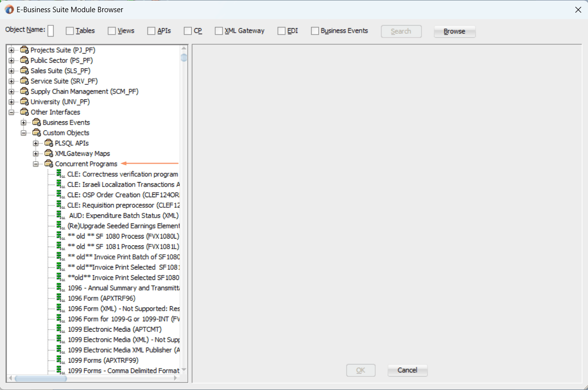Expand the Public Sector node
588x390 pixels.
pos(11,60)
